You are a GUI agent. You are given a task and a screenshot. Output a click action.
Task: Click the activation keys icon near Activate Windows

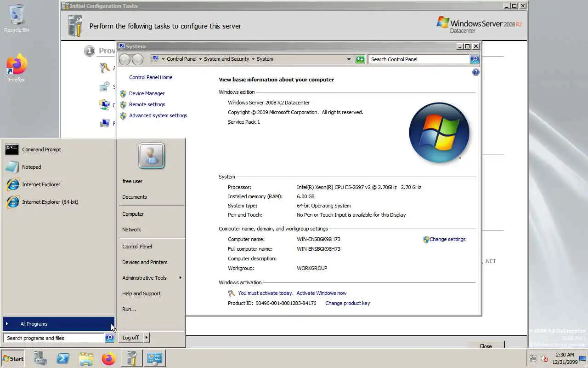coord(232,293)
